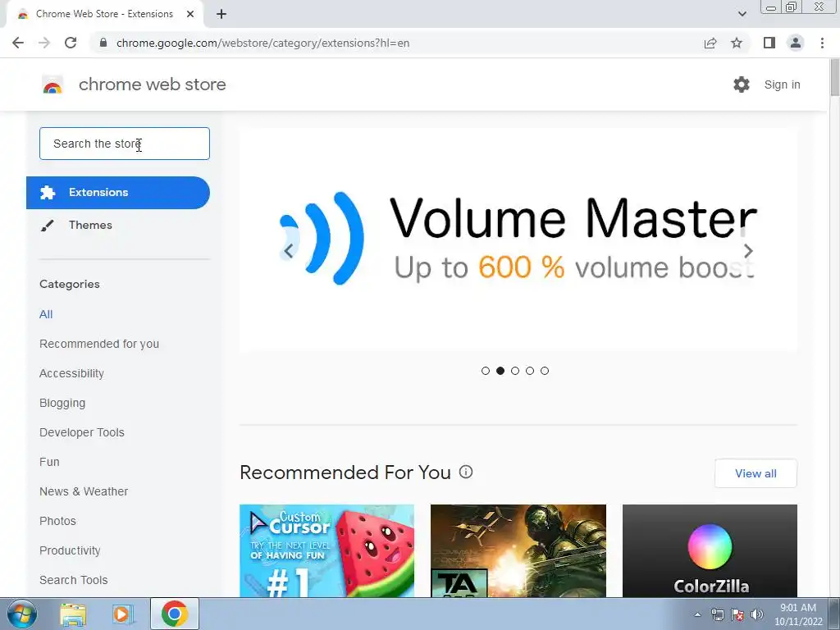This screenshot has width=840, height=630.
Task: Click the page vertical scrollbar thumb
Action: pyautogui.click(x=834, y=78)
